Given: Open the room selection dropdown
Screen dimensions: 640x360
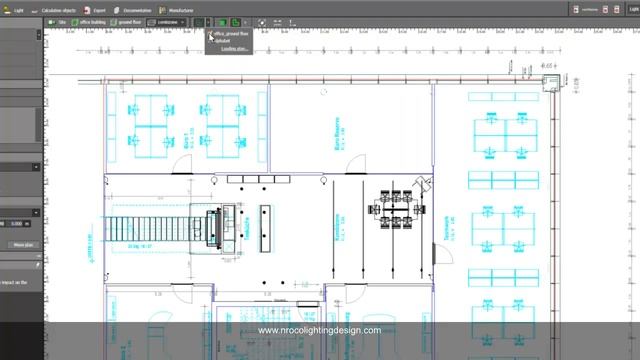Looking at the screenshot, I should [167, 22].
